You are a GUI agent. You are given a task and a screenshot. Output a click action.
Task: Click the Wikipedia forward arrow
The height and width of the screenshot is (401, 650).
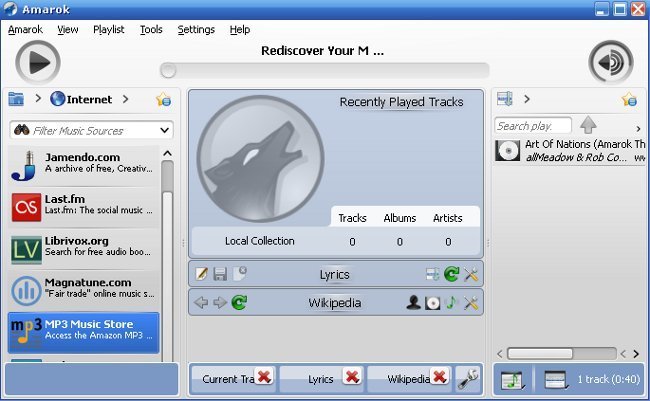click(x=220, y=302)
